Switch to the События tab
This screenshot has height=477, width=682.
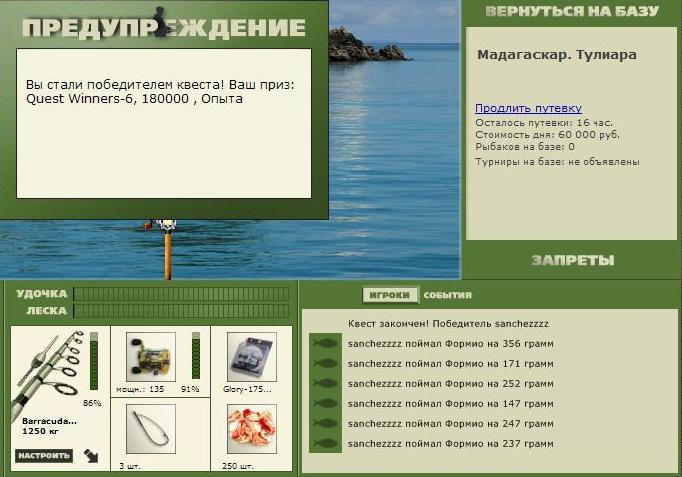point(447,295)
